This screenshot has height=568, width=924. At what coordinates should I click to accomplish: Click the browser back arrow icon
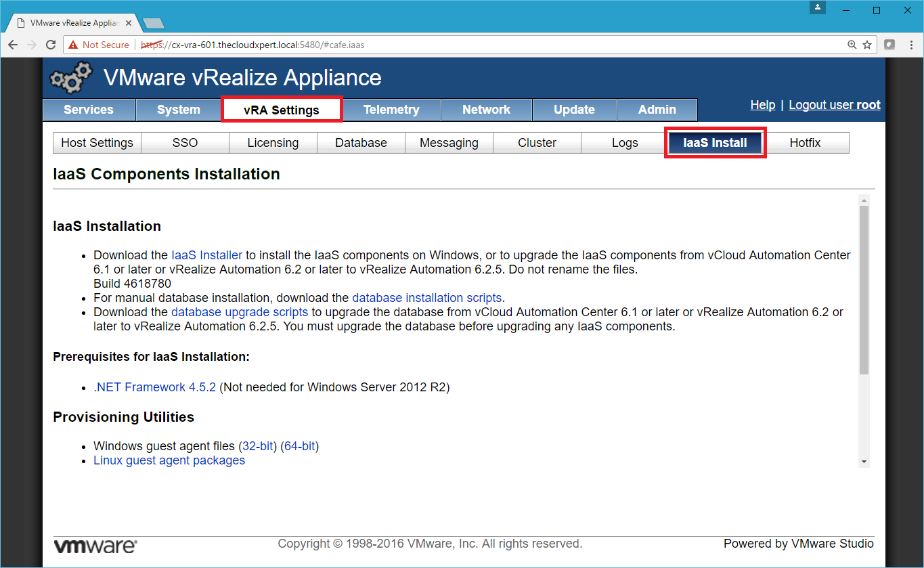click(x=13, y=45)
